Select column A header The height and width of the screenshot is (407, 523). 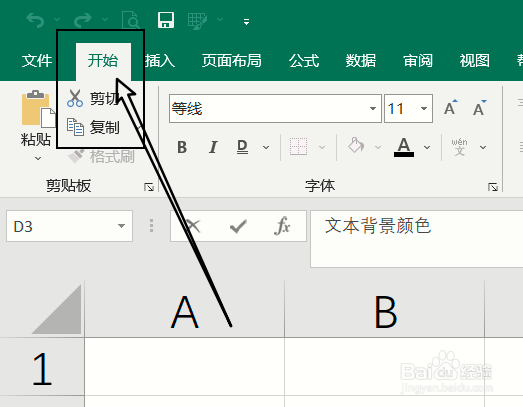click(x=184, y=309)
